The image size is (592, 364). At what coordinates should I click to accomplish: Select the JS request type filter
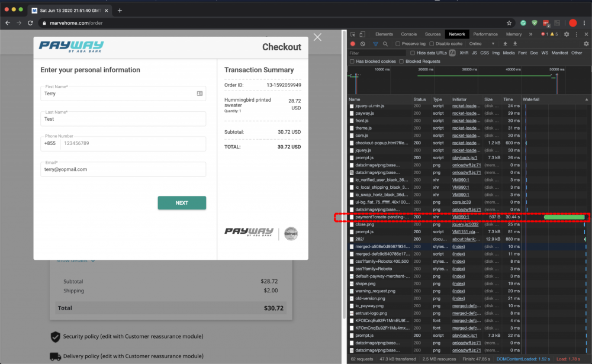(x=474, y=53)
